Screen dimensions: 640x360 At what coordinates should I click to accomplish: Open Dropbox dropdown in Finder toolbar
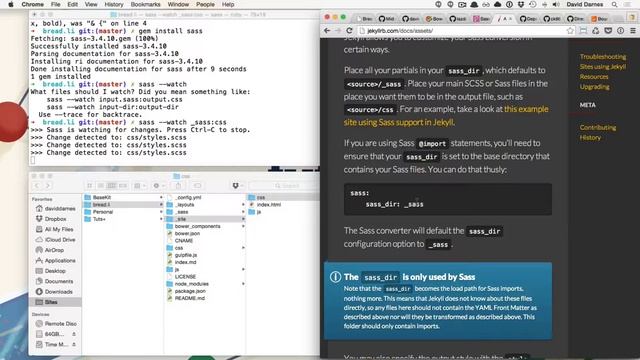click(x=238, y=186)
